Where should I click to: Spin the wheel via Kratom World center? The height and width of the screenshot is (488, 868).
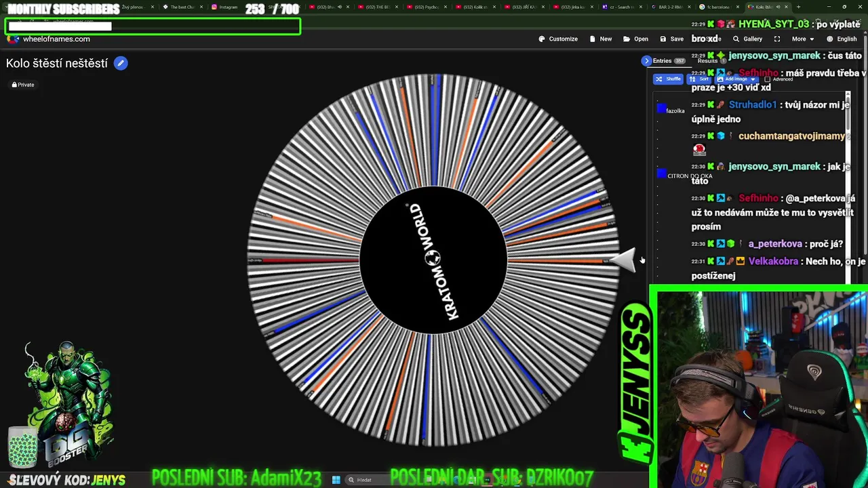coord(433,260)
